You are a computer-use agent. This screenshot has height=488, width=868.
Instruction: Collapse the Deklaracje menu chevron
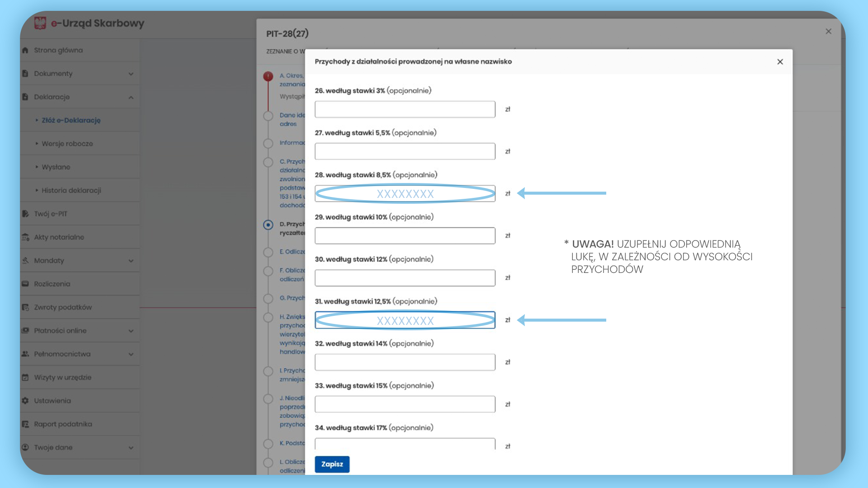point(131,97)
